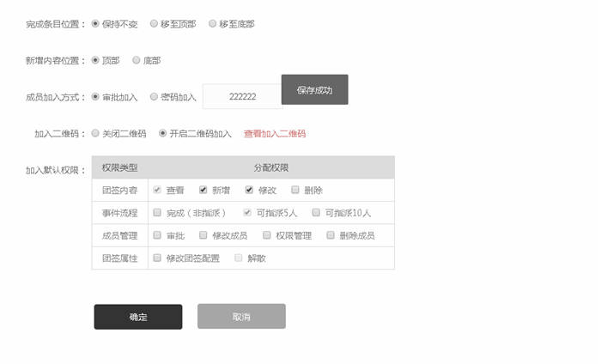Image resolution: width=601 pixels, height=364 pixels.
Task: Enable the 修改成员 checkbox
Action: click(203, 235)
